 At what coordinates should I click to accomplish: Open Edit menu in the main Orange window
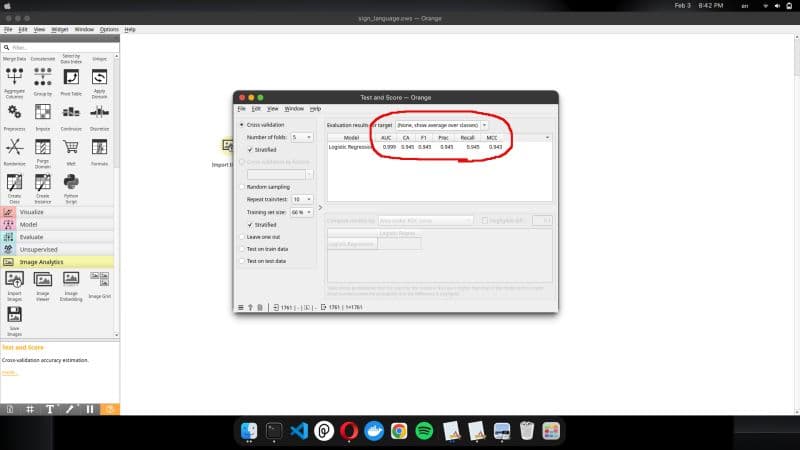(x=23, y=30)
